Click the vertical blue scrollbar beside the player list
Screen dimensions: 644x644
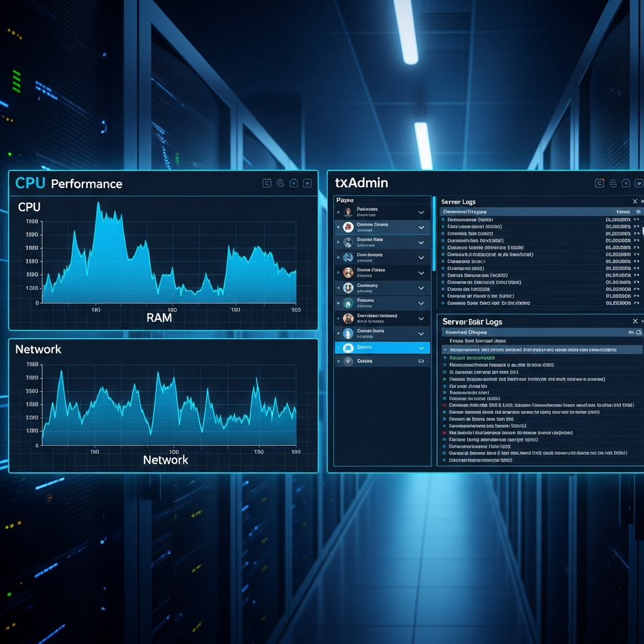[434, 233]
